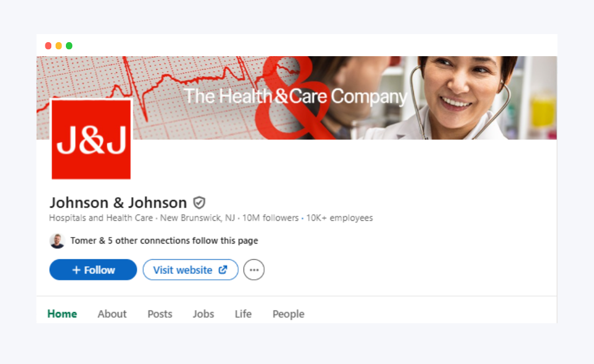Switch to the About tab
This screenshot has width=594, height=364.
[x=112, y=314]
